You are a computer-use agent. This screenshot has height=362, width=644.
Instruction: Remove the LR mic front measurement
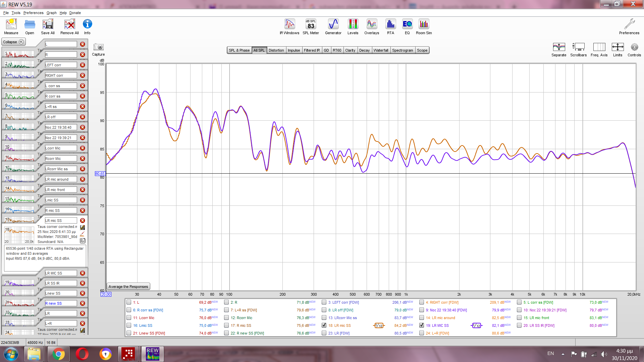(83, 190)
